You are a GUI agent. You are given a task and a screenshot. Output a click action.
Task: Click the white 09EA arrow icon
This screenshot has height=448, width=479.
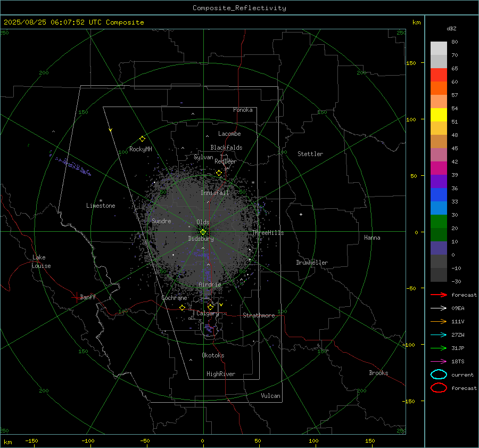point(439,308)
